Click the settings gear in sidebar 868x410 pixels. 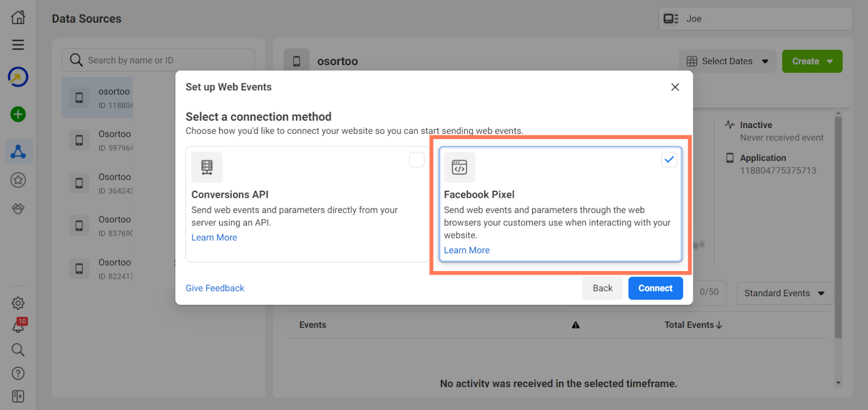(18, 303)
